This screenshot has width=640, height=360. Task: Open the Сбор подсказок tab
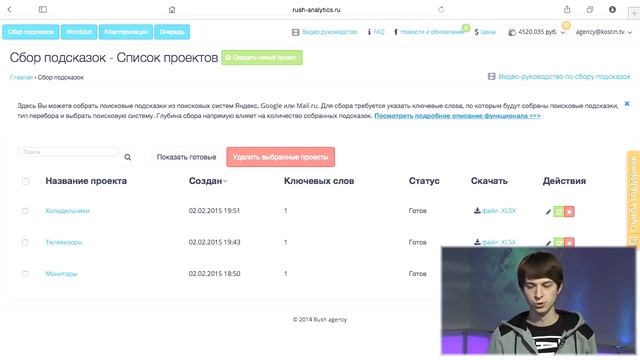pyautogui.click(x=31, y=32)
